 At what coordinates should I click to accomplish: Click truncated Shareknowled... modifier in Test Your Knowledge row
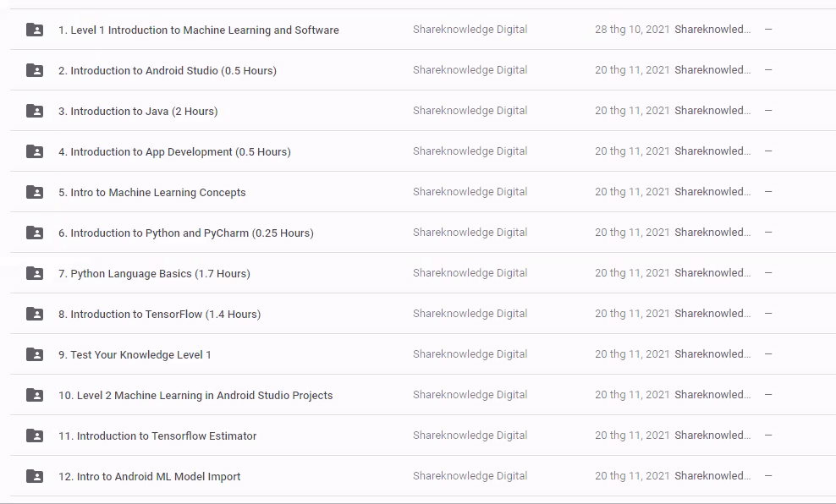point(712,354)
